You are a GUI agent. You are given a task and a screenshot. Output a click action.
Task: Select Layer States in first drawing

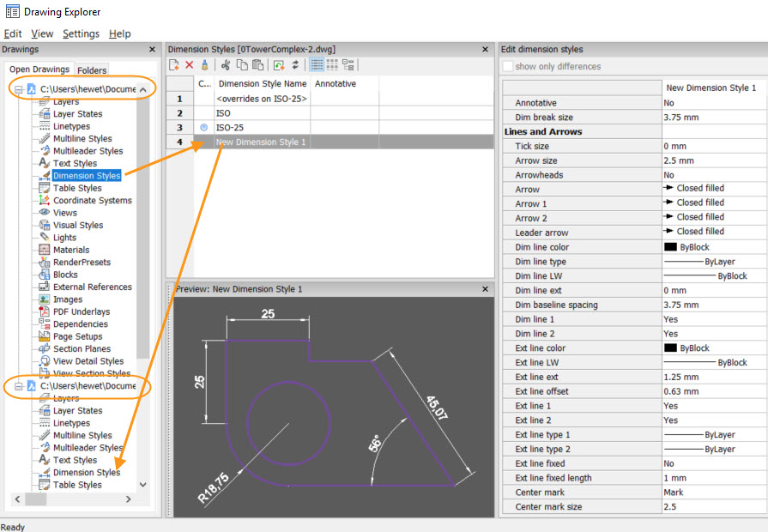(78, 114)
